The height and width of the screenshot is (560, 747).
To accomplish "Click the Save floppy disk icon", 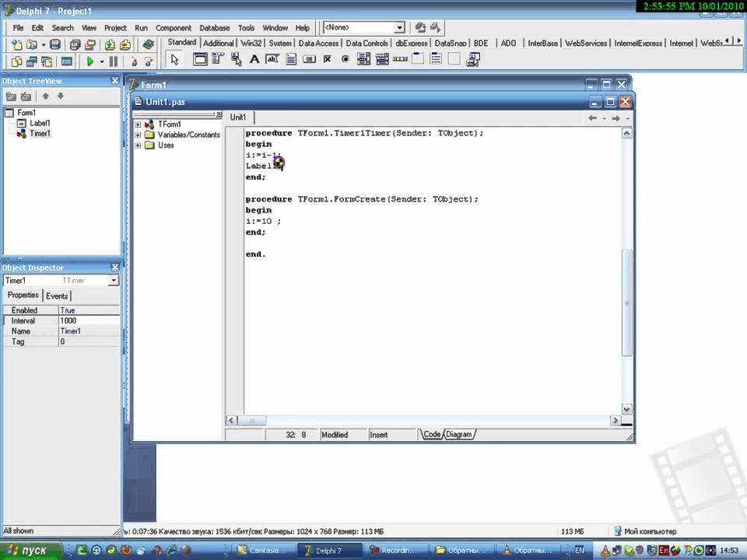I will (55, 45).
